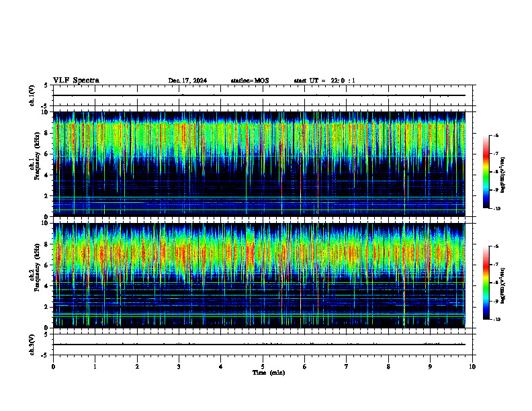Click the ch.2 spectrogram panel
This screenshot has width=532, height=411.
(259, 275)
